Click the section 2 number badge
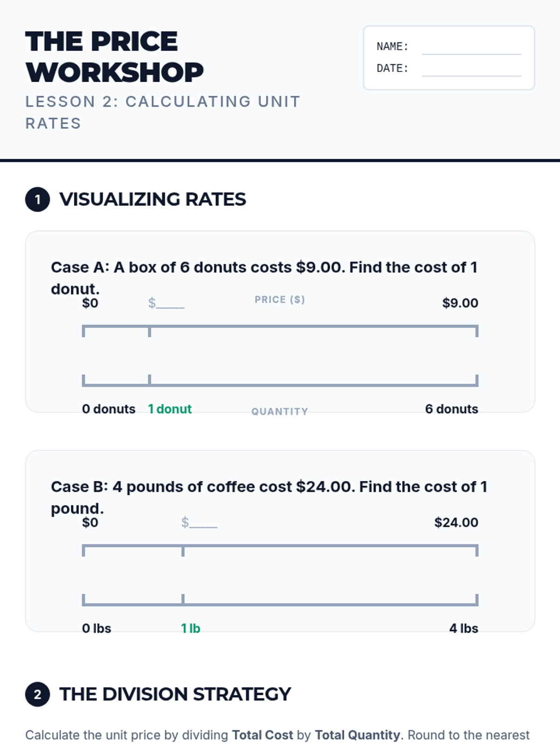Screen dimensions: 560x747 (x=37, y=694)
